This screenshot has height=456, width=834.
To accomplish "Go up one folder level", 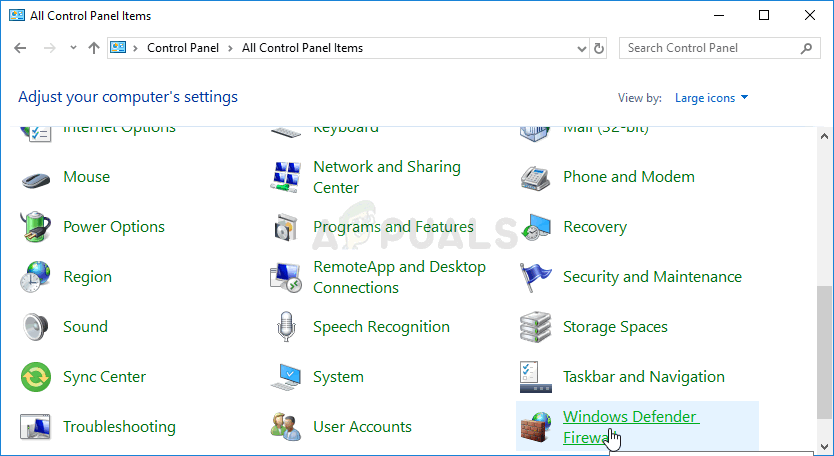I will pyautogui.click(x=94, y=48).
